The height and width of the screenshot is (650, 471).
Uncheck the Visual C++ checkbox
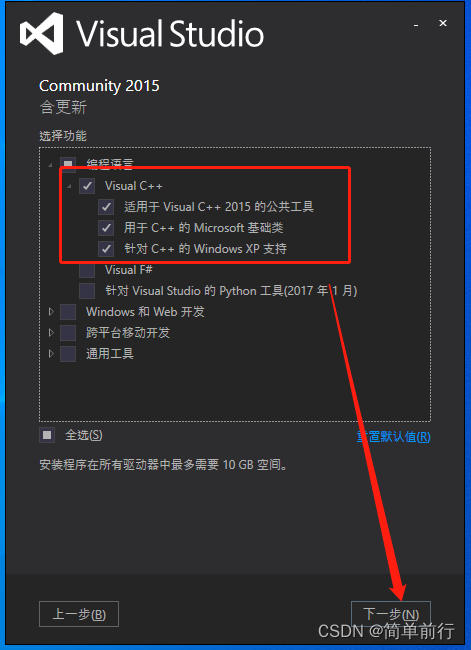tap(87, 186)
